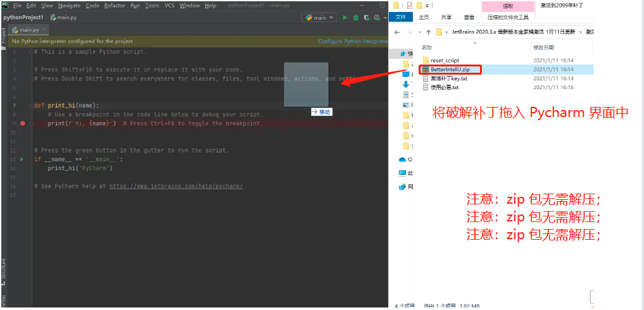Click the Explorer Back arrow button
The image size is (644, 310).
[397, 32]
